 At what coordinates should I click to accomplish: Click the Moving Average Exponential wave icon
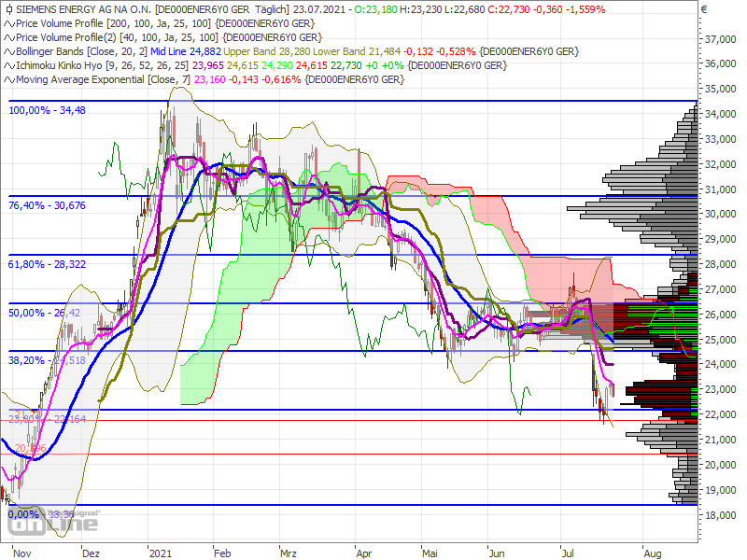(9, 79)
